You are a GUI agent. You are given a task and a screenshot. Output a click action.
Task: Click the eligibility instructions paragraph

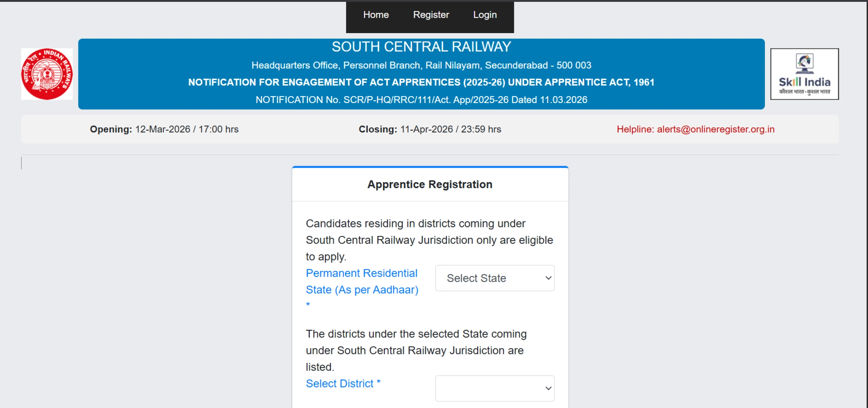pyautogui.click(x=429, y=240)
